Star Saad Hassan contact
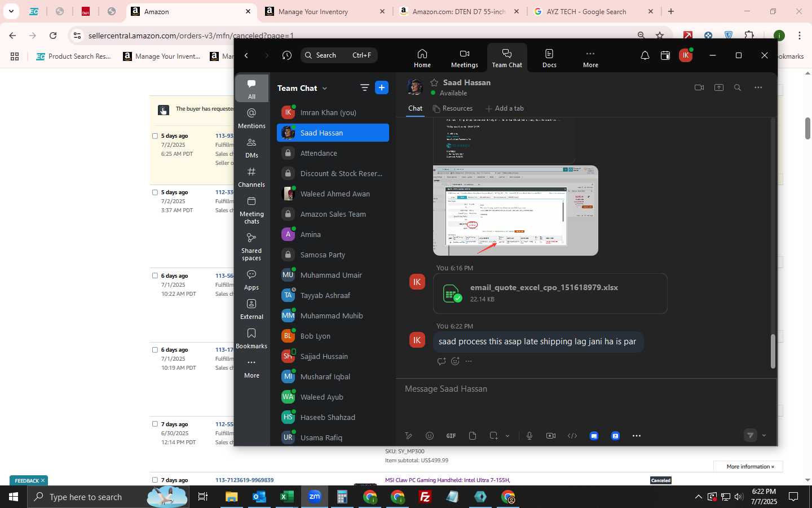 [434, 82]
